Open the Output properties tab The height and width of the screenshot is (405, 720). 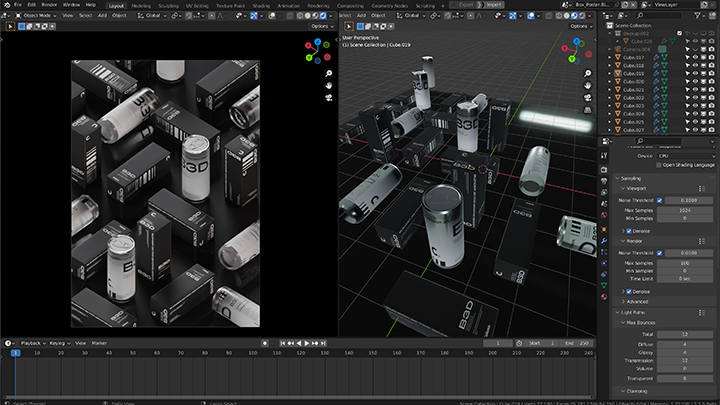click(x=604, y=181)
